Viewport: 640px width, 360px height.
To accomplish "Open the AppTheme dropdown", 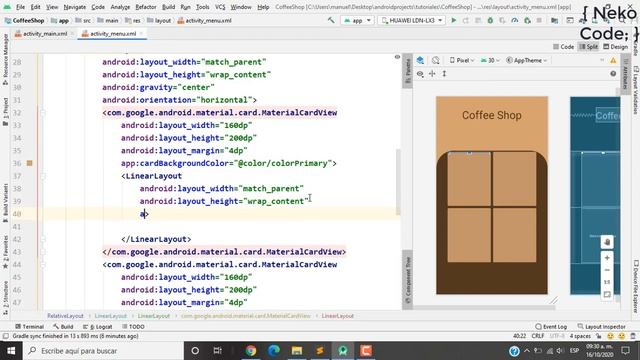I will point(527,60).
